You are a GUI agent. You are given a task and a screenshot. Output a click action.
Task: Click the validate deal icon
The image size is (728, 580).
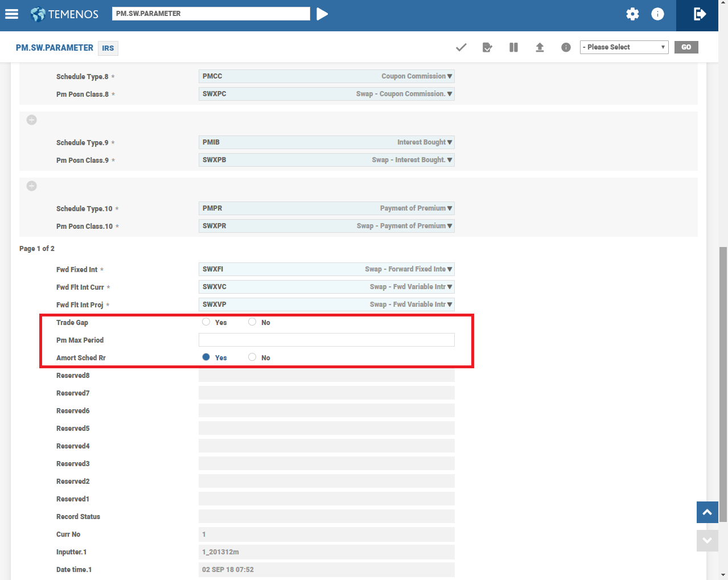click(x=487, y=47)
